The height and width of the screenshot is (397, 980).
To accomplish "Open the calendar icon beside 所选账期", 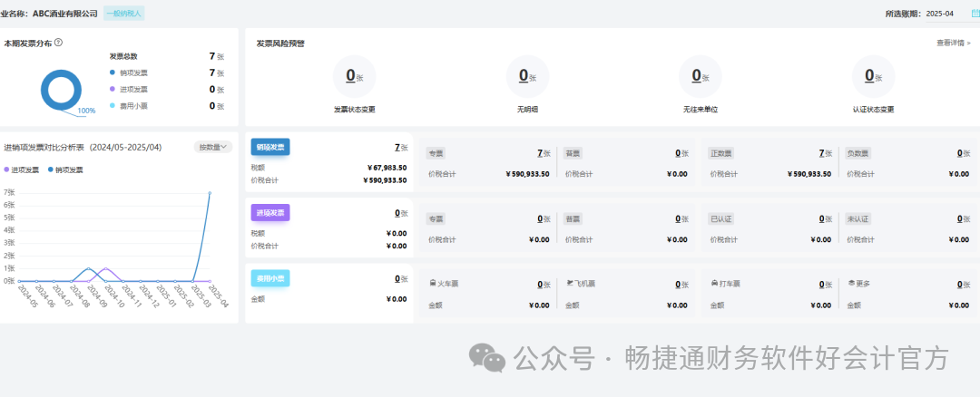I will coord(975,13).
